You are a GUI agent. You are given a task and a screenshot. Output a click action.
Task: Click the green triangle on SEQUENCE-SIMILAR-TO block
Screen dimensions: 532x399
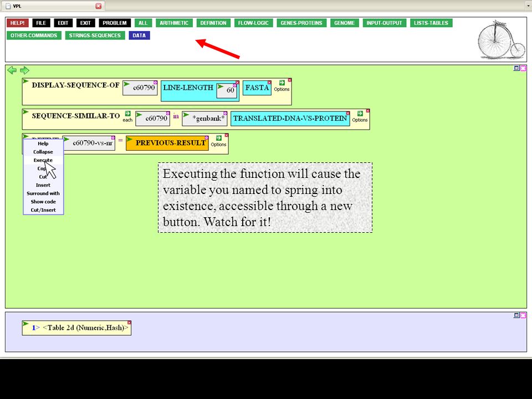pos(25,112)
